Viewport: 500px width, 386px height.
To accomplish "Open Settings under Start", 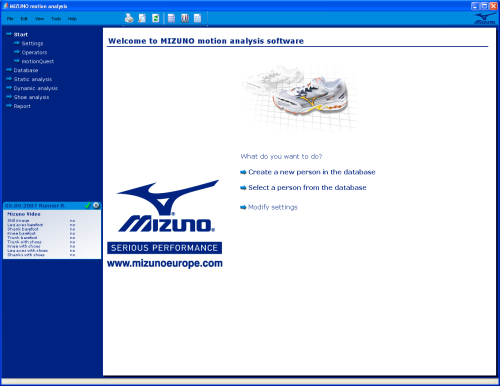I will (x=32, y=43).
